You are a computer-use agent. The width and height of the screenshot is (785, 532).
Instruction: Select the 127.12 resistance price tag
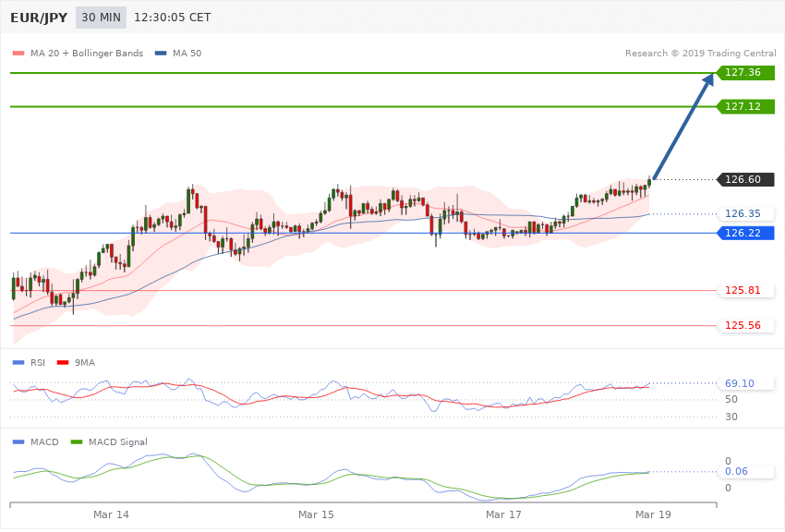[746, 106]
